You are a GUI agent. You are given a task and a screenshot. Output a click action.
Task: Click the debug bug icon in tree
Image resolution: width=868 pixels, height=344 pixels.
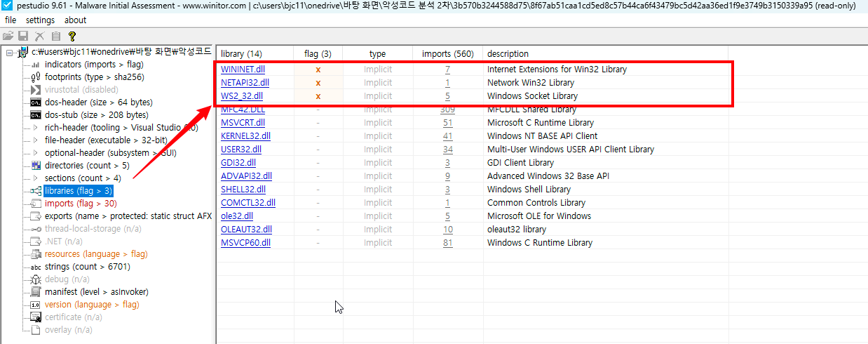coord(36,279)
